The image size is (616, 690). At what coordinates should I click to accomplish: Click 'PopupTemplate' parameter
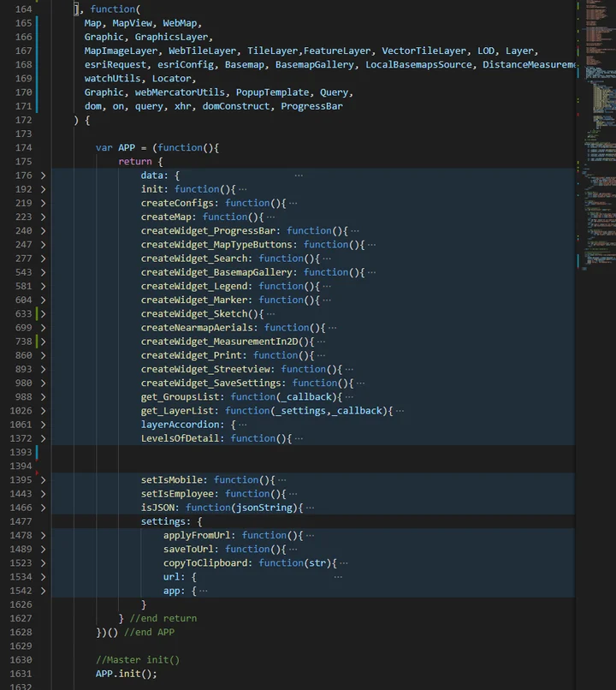(272, 92)
